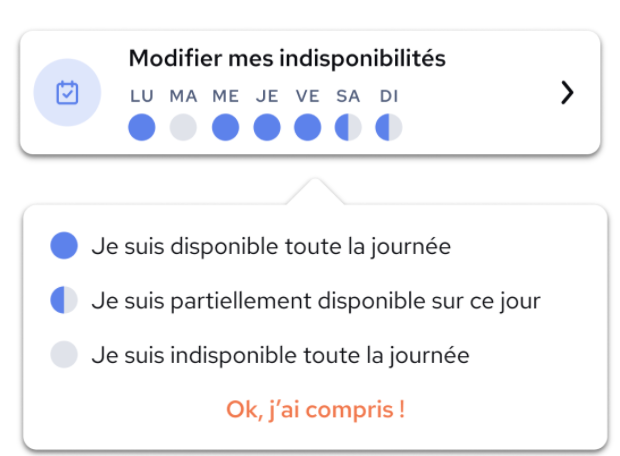Select the Thursday availability dot
The height and width of the screenshot is (456, 620).
[x=267, y=127]
